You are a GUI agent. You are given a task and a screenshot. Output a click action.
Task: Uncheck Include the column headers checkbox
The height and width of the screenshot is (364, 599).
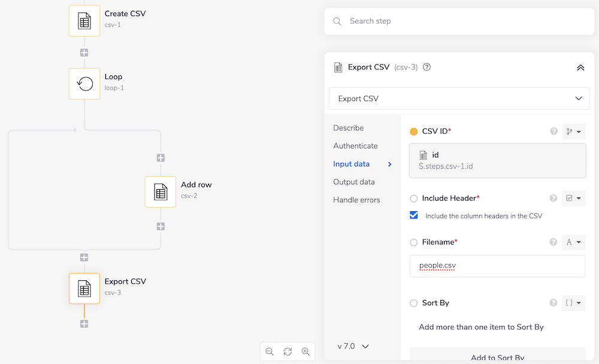[414, 216]
